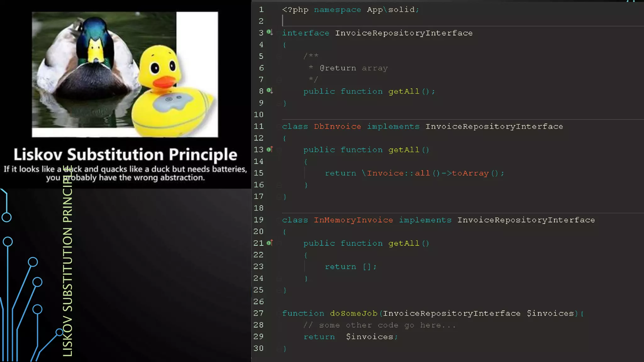Click the 'Liskov Substitution Principle' heading under the image
Screen dimensions: 644x362
coord(125,155)
